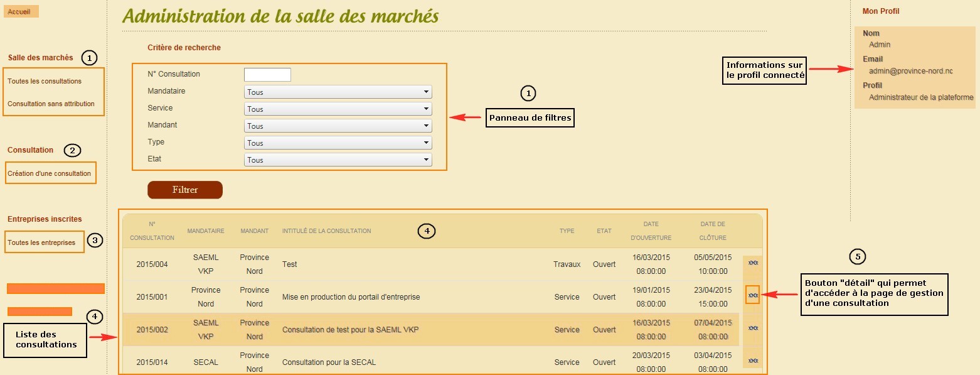Open Création d'une consultation link
The image size is (980, 375).
(x=50, y=173)
